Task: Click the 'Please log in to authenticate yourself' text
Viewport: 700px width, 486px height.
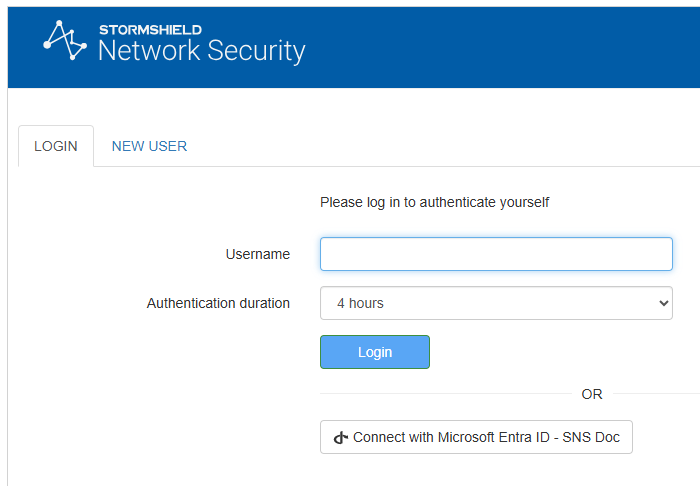Action: tap(434, 202)
